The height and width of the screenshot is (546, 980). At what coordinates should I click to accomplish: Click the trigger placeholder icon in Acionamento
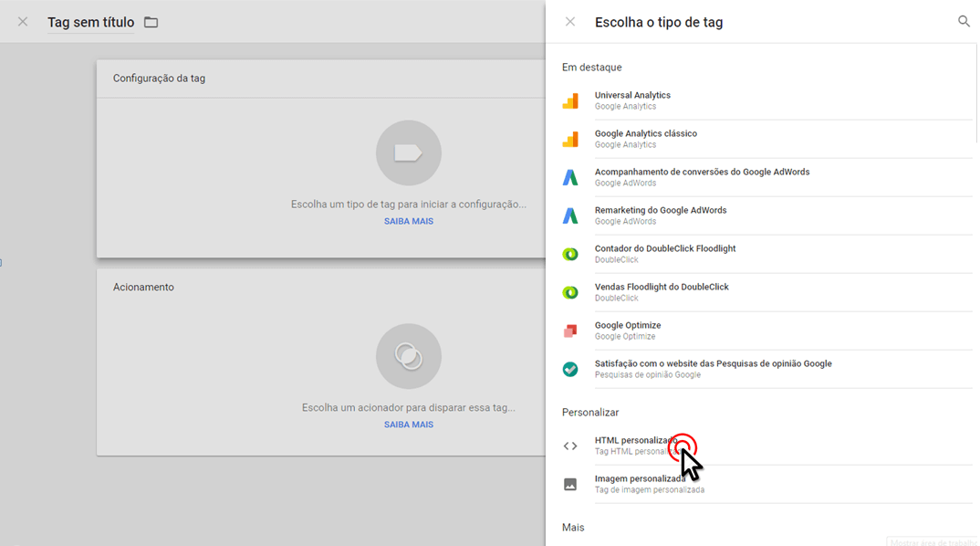click(x=408, y=356)
